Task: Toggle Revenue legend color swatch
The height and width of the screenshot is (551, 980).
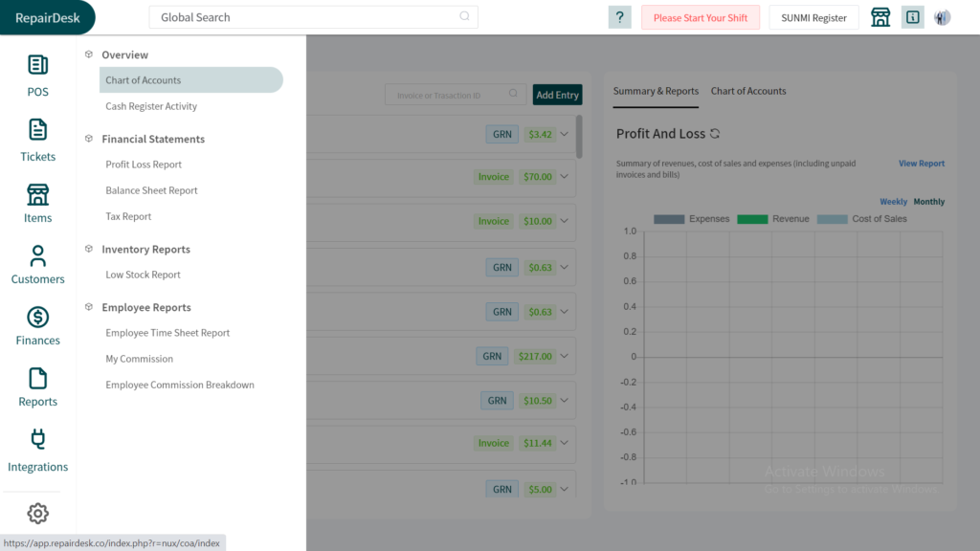Action: (752, 219)
